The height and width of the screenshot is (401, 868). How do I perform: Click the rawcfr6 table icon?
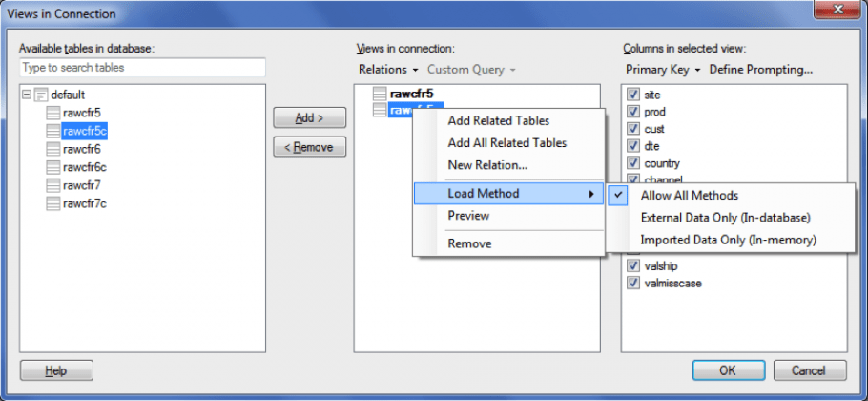(53, 149)
